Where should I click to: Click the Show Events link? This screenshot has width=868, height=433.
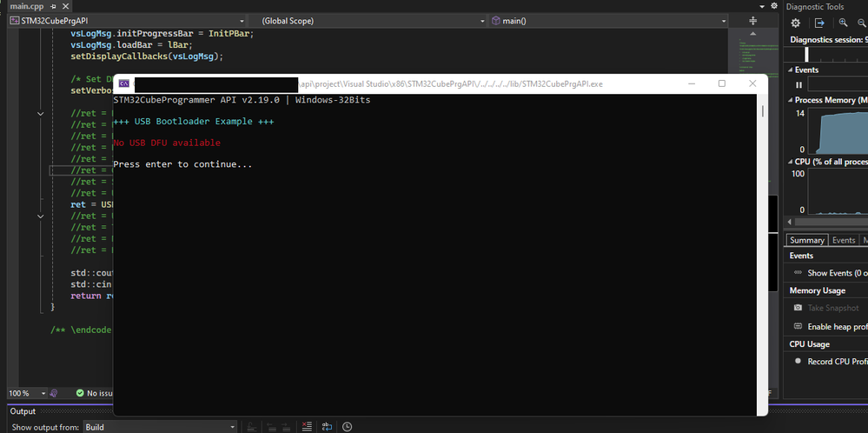point(837,273)
